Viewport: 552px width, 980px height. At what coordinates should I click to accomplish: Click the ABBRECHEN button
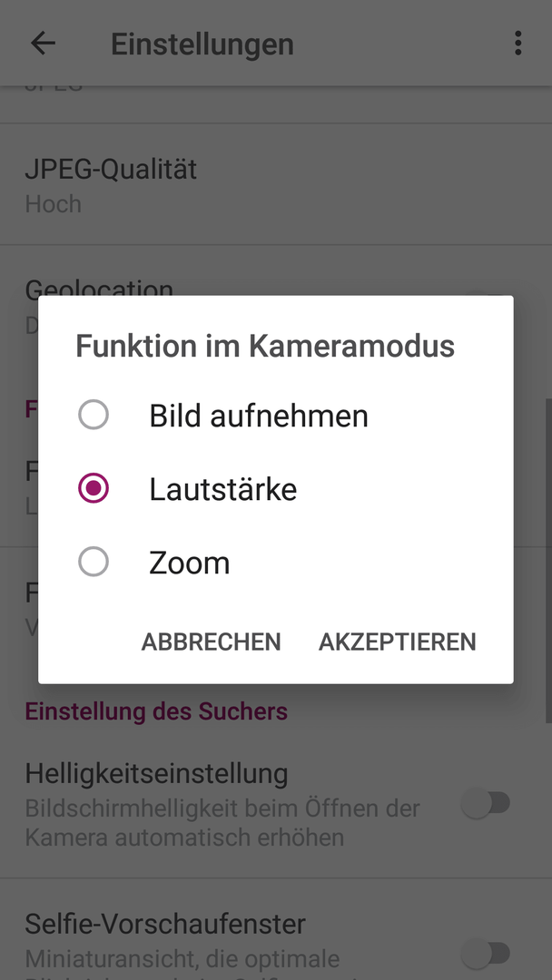(x=212, y=642)
